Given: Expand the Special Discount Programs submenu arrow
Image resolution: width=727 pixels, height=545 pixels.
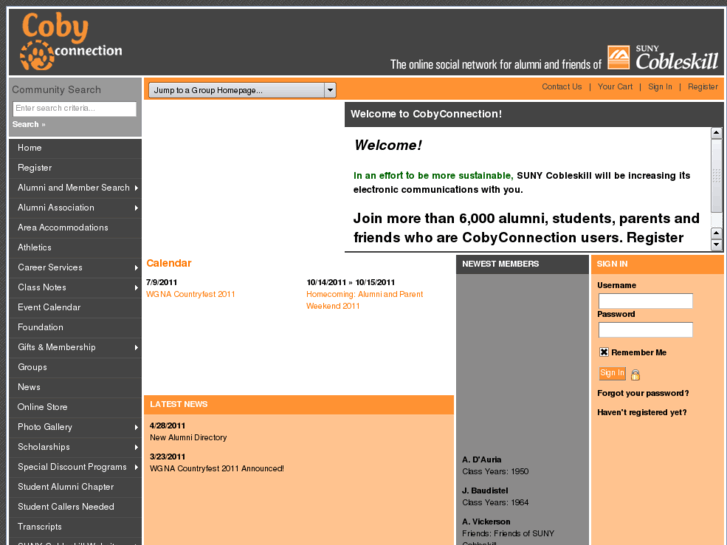Looking at the screenshot, I should point(136,467).
